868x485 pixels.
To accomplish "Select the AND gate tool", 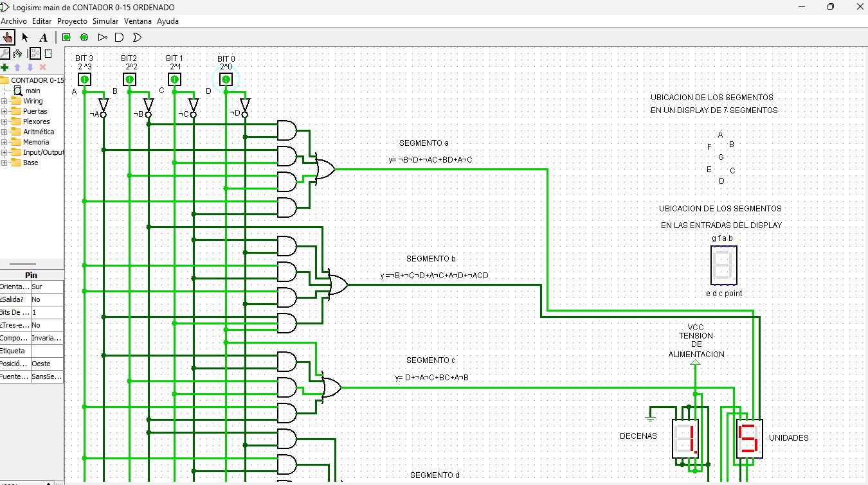I will coord(118,37).
